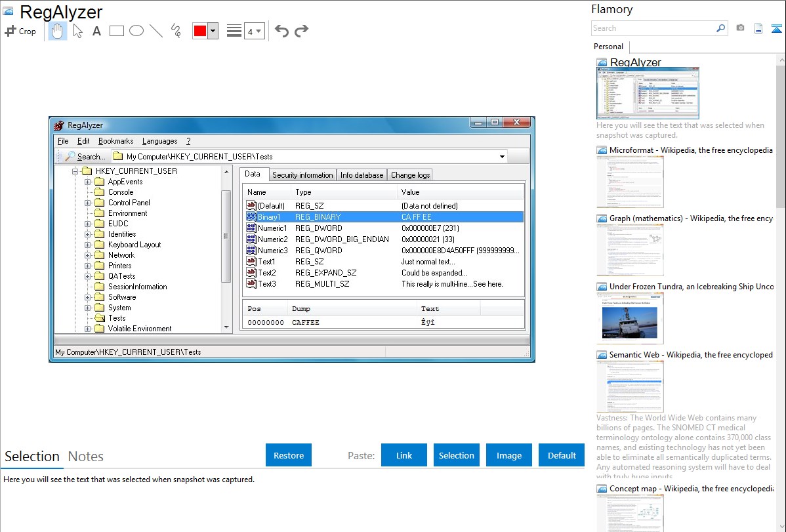Viewport: 786px width, 532px height.
Task: Select the straight line tool
Action: point(156,31)
